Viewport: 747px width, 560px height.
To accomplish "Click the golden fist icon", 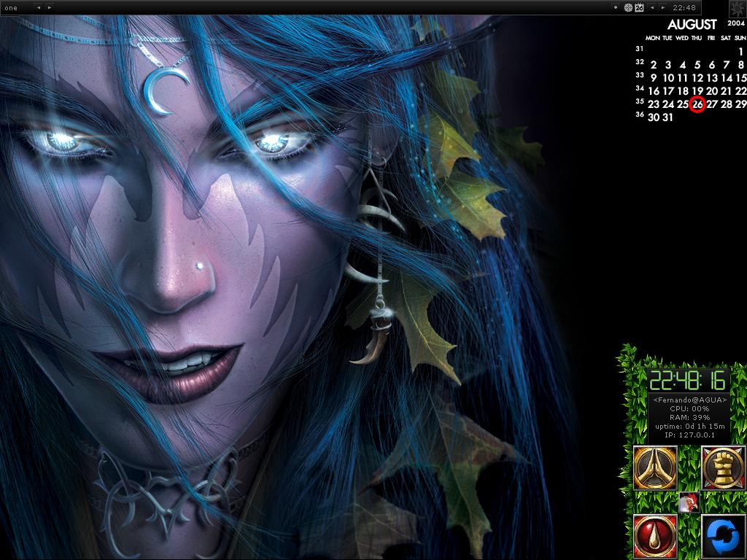I will tap(724, 468).
